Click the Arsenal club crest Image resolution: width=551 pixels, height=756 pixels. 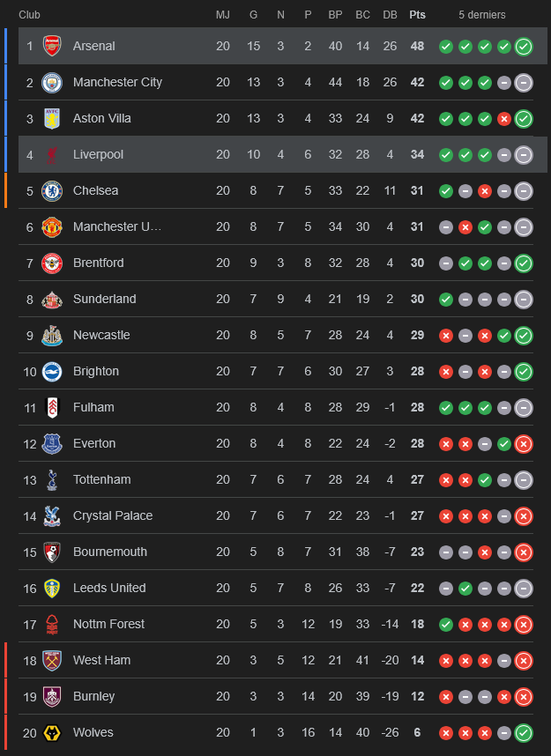pos(52,46)
